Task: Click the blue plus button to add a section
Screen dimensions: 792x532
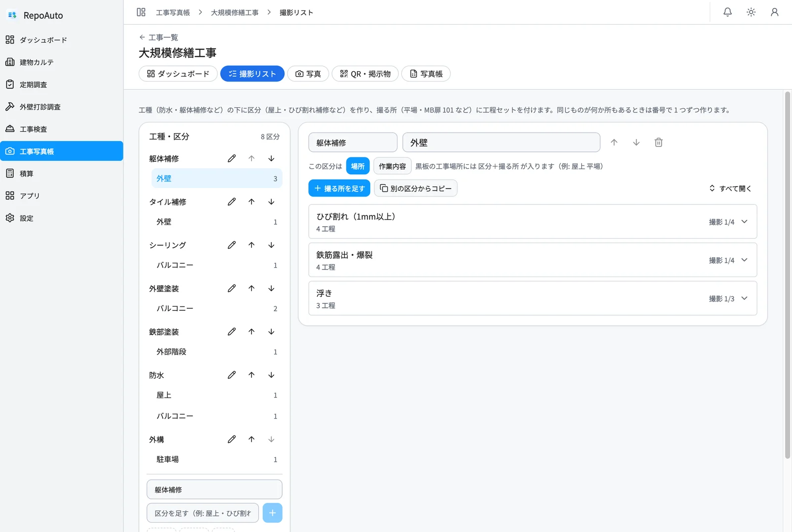Action: pos(272,513)
